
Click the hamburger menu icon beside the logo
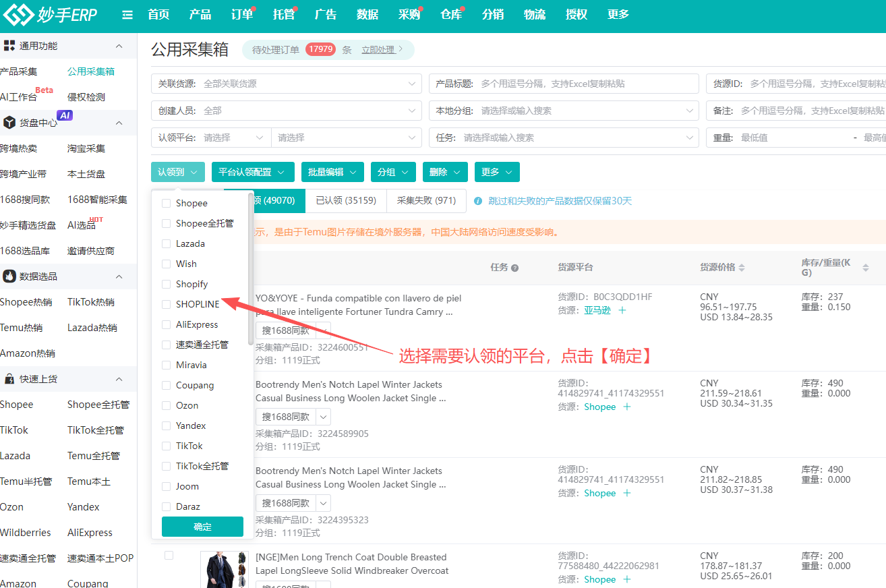[x=127, y=14]
